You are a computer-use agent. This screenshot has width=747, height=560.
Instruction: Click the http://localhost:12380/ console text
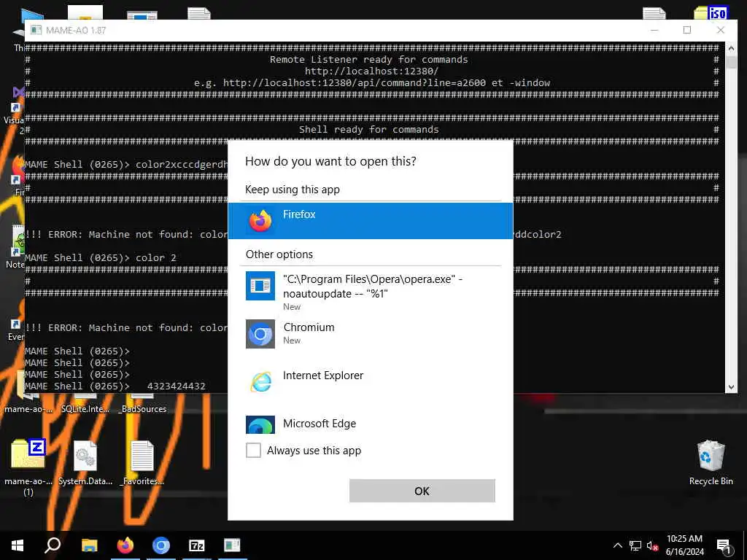click(x=371, y=71)
